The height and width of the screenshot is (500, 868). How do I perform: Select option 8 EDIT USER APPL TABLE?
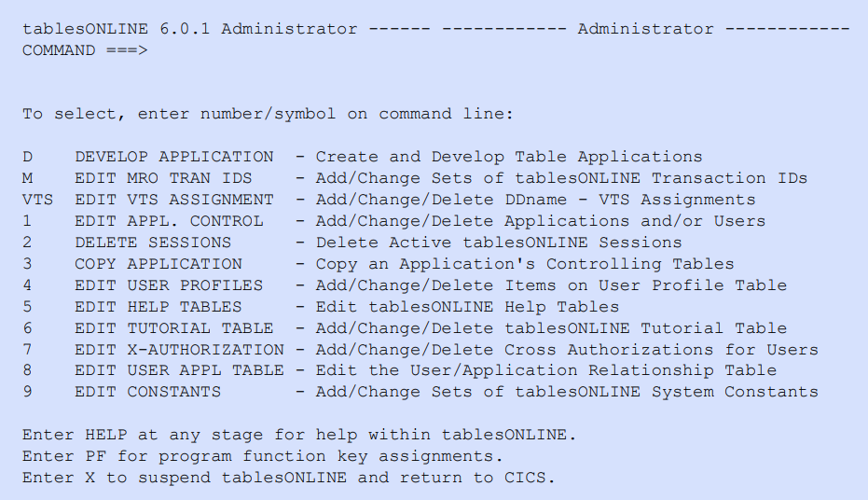point(153,370)
